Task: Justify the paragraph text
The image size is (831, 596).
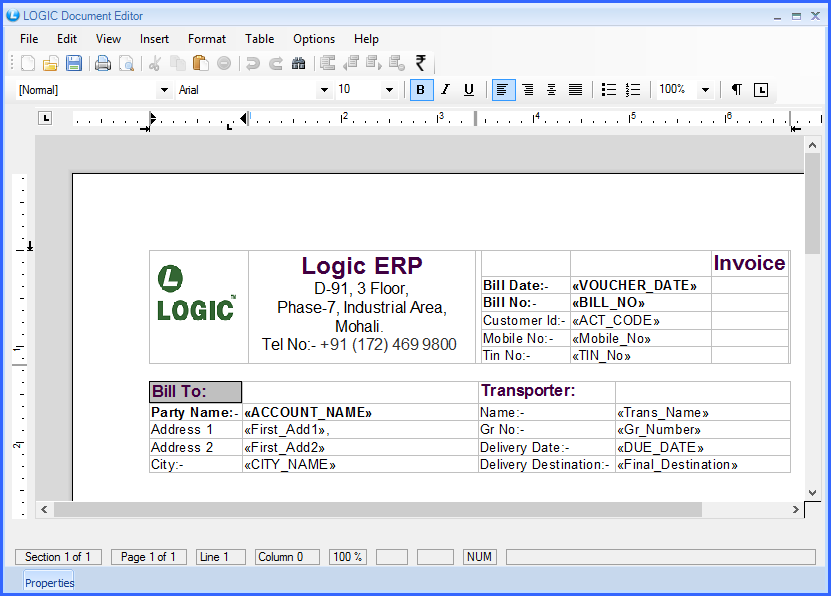Action: click(575, 90)
